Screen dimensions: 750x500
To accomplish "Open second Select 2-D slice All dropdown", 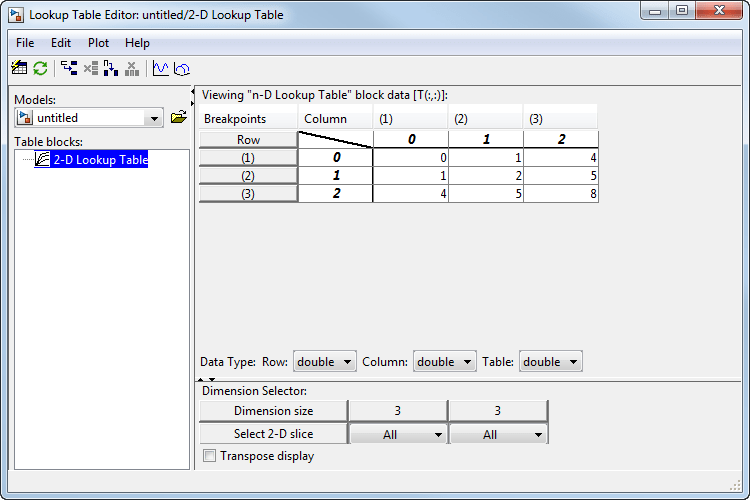I will pyautogui.click(x=498, y=434).
